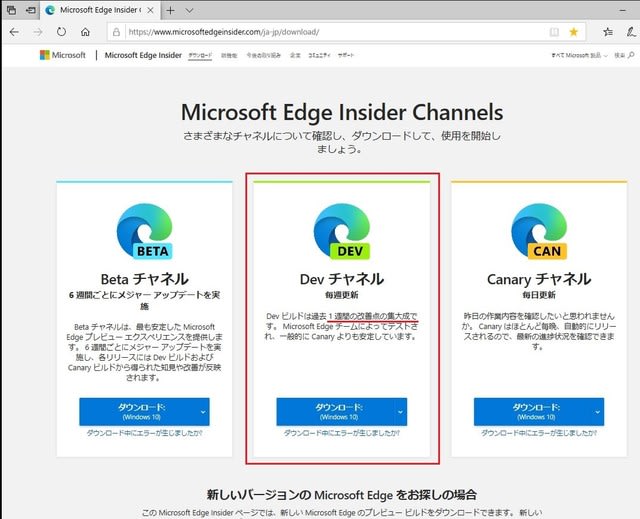Open reading view icon in address bar
The width and height of the screenshot is (640, 519).
point(554,32)
